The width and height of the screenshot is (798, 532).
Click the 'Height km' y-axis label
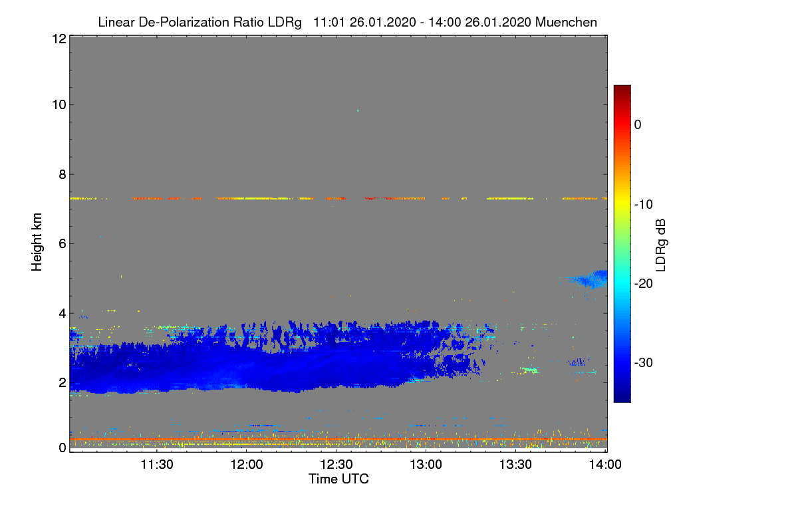(x=37, y=241)
